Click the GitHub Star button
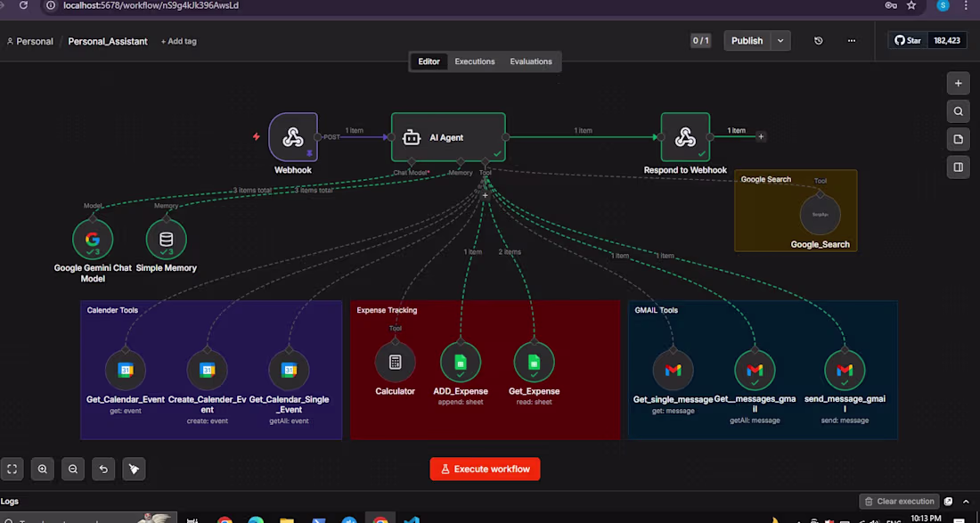 coord(908,41)
